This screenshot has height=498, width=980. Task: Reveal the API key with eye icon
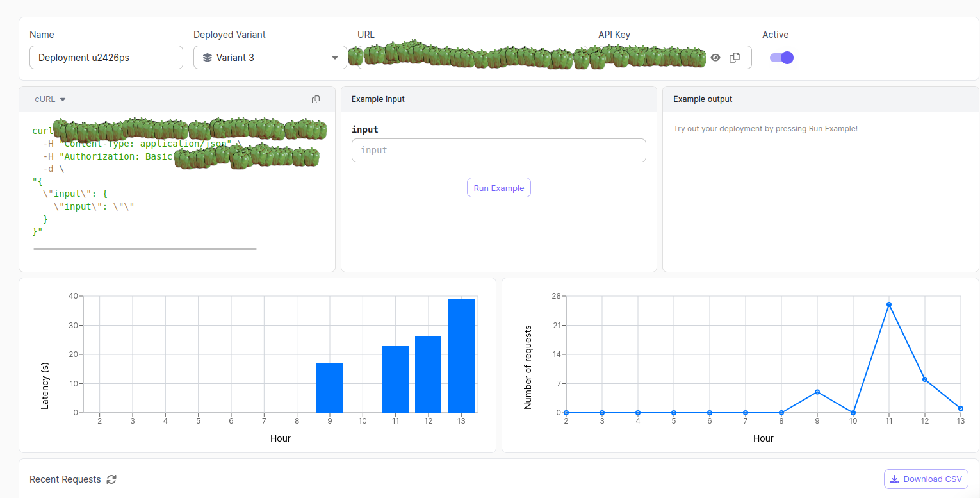715,58
